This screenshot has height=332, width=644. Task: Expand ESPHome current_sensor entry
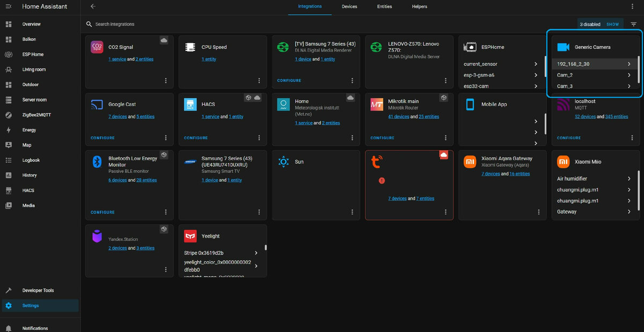pyautogui.click(x=500, y=64)
